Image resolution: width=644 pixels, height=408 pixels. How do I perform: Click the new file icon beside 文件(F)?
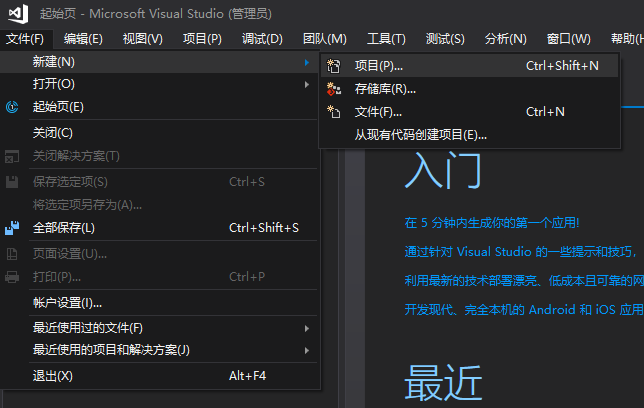click(334, 112)
